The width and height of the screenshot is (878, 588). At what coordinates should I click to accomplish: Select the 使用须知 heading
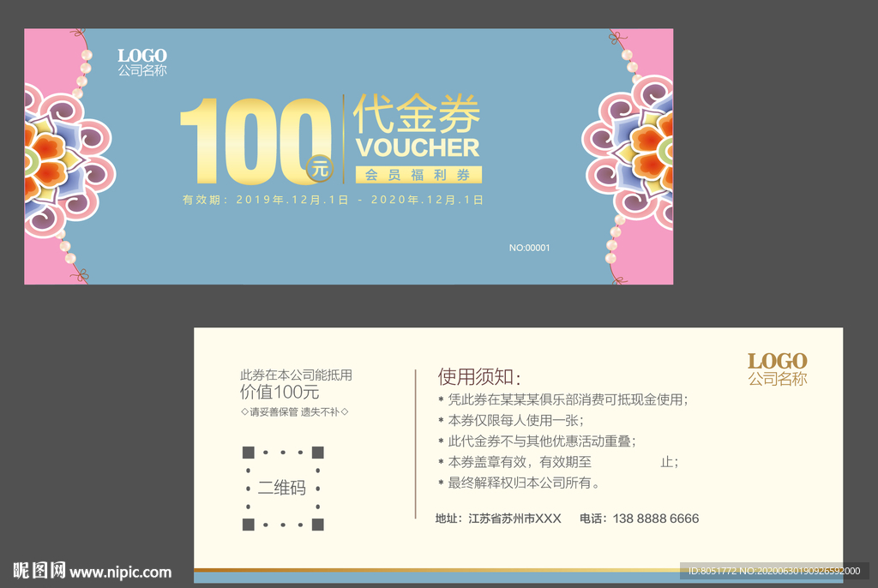tap(479, 377)
